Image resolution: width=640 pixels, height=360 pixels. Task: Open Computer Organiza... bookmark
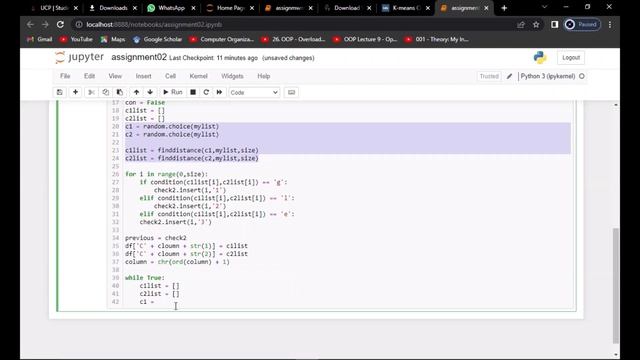pyautogui.click(x=222, y=40)
